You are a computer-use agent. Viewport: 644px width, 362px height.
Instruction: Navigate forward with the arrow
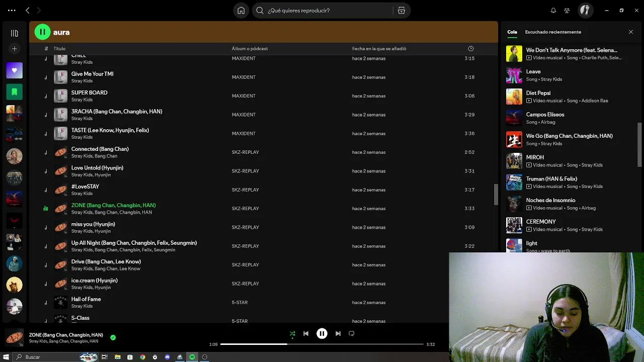coord(39,10)
